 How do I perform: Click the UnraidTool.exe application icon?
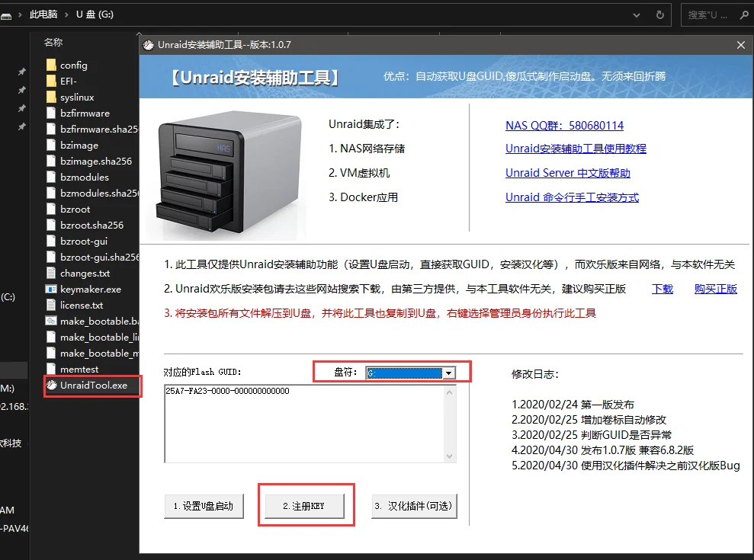pyautogui.click(x=51, y=385)
